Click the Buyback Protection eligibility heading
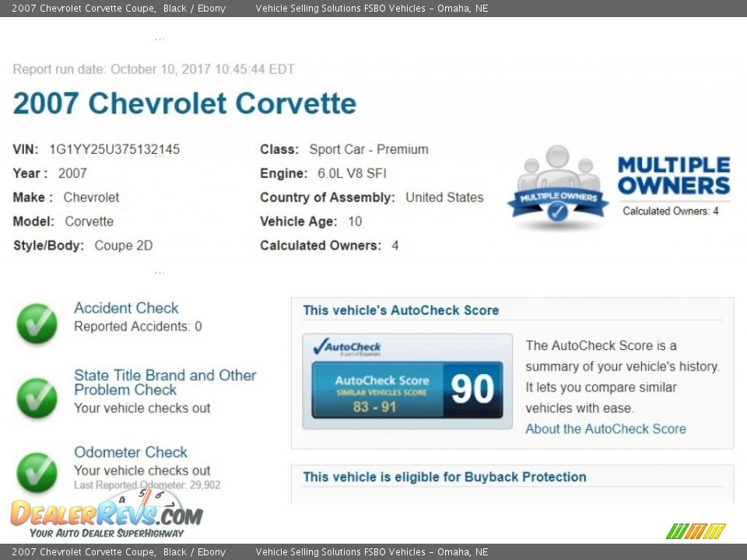 pos(444,477)
